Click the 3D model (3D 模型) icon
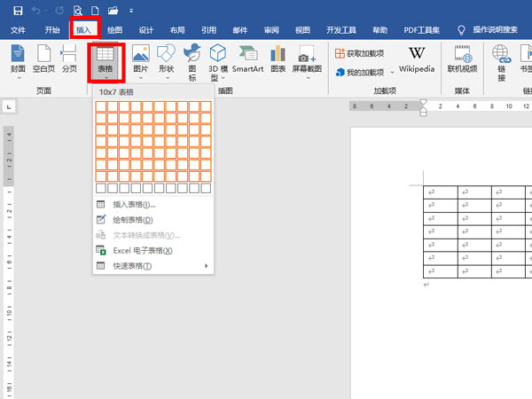The width and height of the screenshot is (532, 399). 218,59
